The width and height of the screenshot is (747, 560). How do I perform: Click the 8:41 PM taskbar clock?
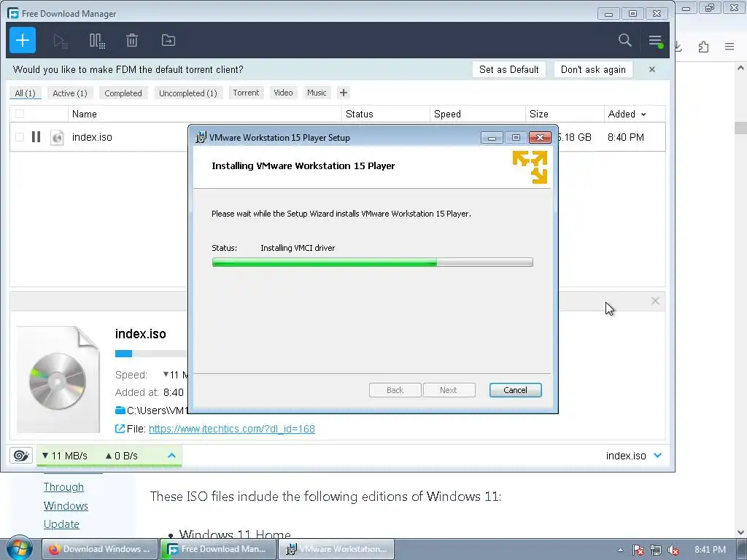pos(710,550)
